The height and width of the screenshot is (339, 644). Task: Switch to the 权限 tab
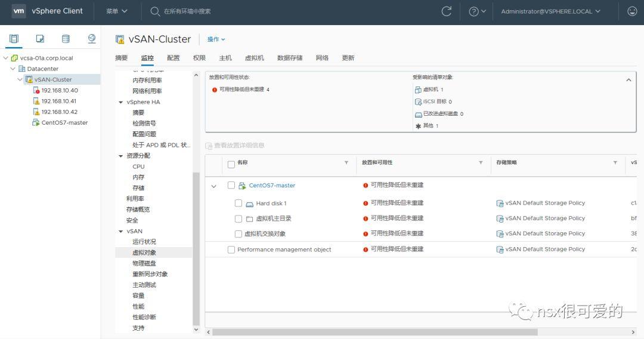[x=199, y=58]
